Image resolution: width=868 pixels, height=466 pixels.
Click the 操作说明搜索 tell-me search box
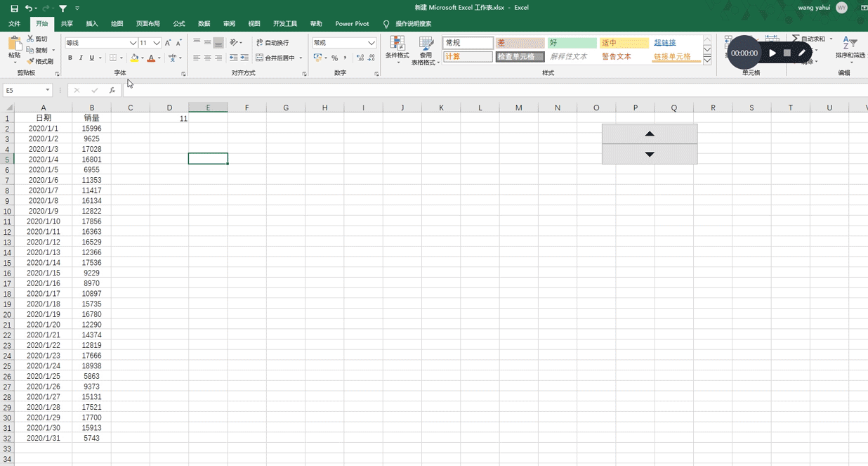[x=413, y=24]
